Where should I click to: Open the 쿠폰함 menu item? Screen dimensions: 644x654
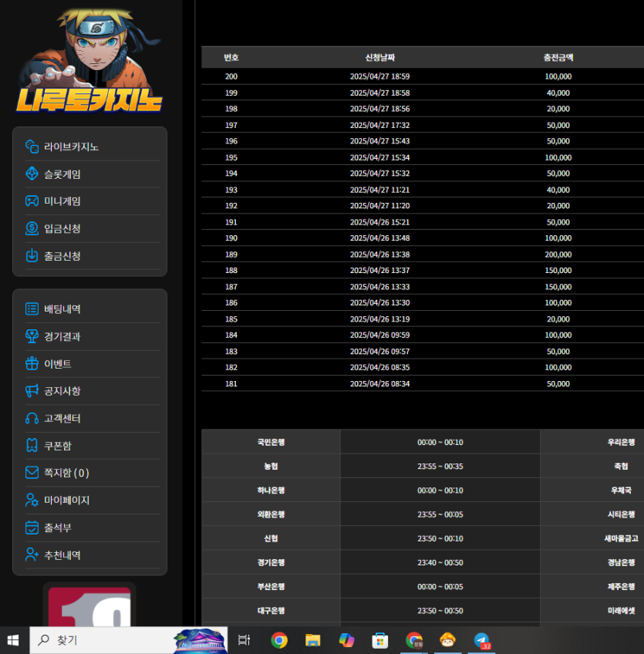[58, 446]
